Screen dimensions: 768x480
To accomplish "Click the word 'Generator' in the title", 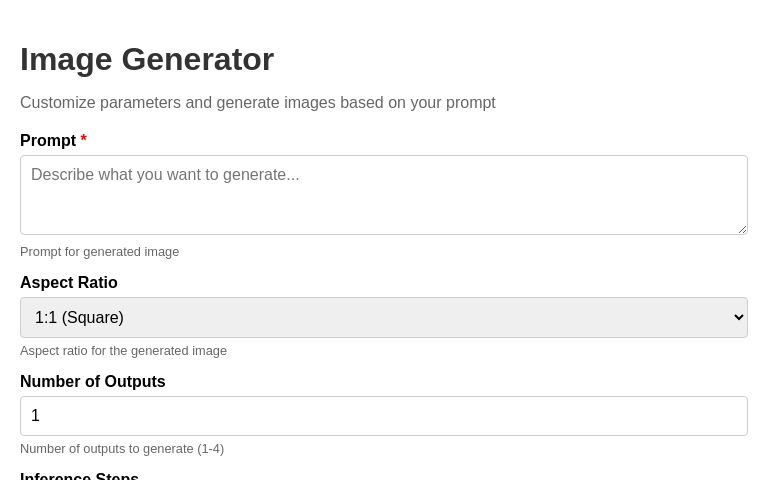I will click(x=198, y=60).
